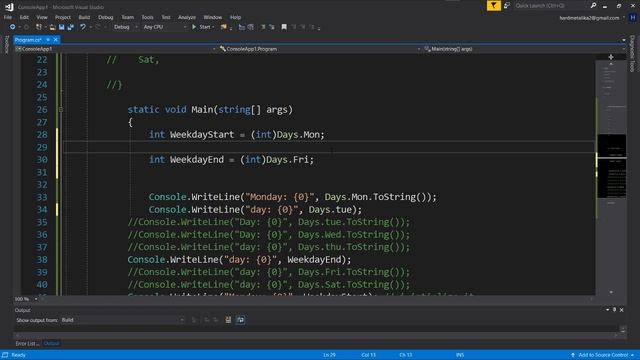640x360 pixels.
Task: Click the account avatar H icon
Action: pyautogui.click(x=633, y=18)
